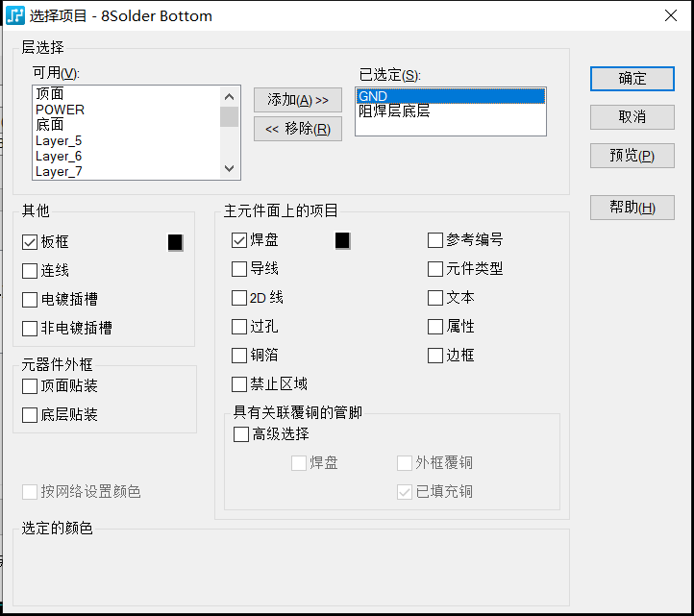Click available list scroll down arrow
Image resolution: width=694 pixels, height=616 pixels.
pyautogui.click(x=230, y=168)
